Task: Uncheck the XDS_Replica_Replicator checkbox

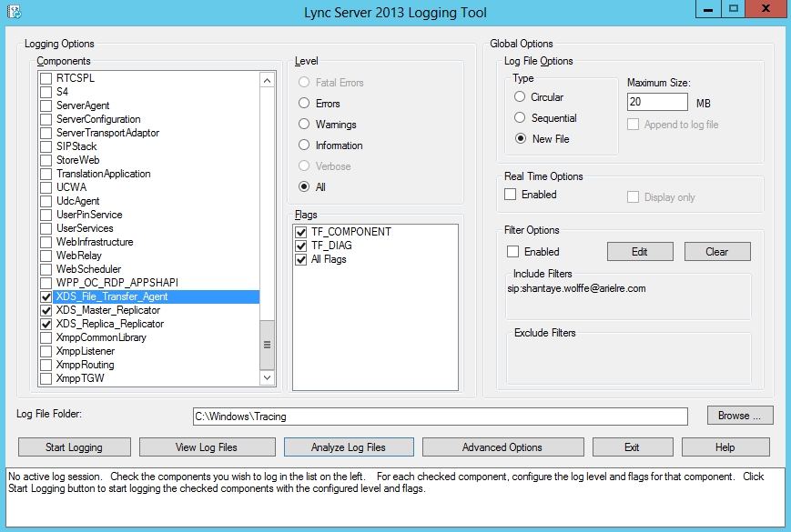Action: coord(46,324)
